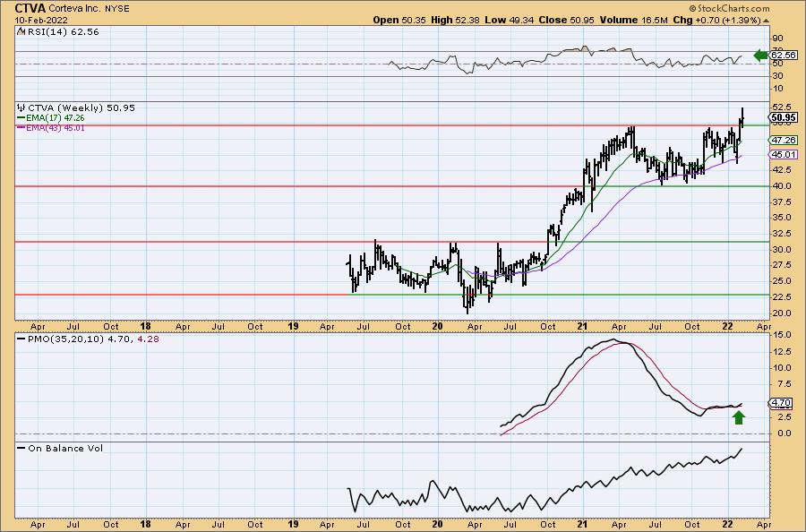Click the line-chart icon beside RSI(14)

click(21, 31)
